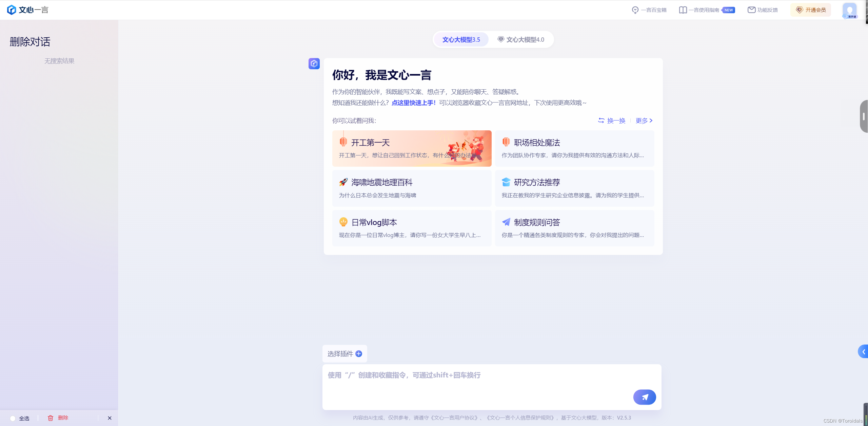The height and width of the screenshot is (426, 868).
Task: Click the trash 删除 button
Action: 58,418
